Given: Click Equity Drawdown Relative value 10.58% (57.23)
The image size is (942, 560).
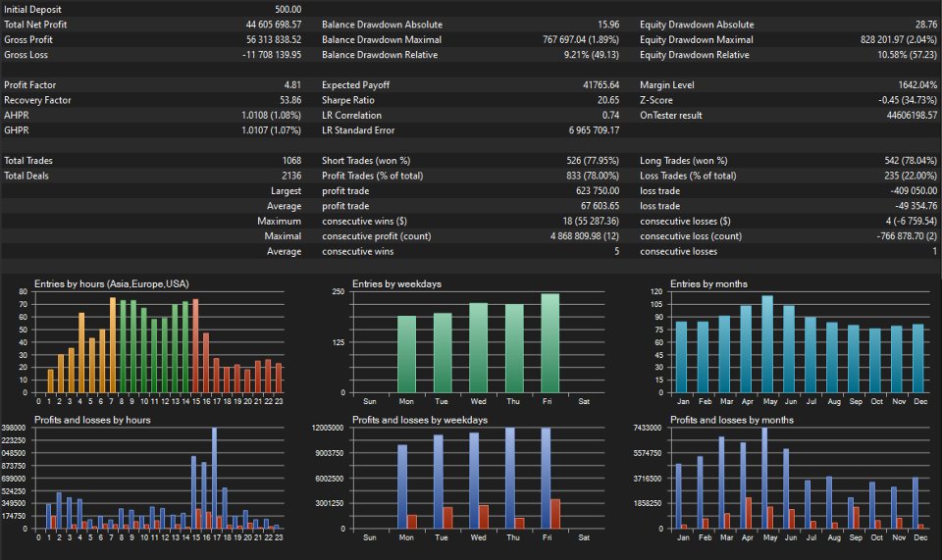Looking at the screenshot, I should coord(907,55).
